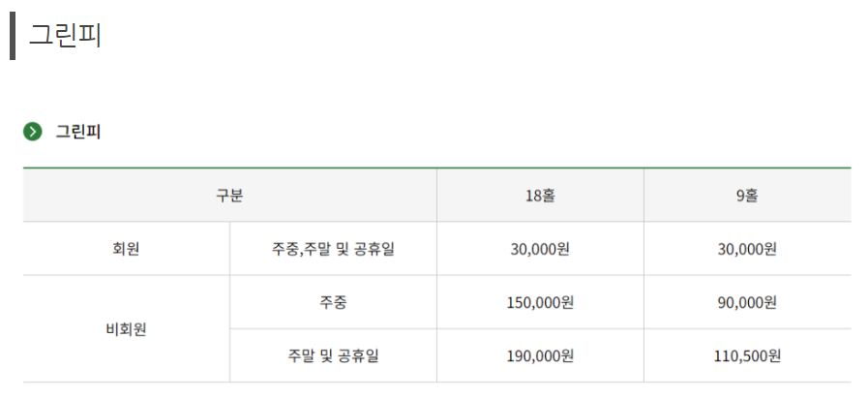Click the 구분 column header
Image resolution: width=868 pixels, height=399 pixels.
point(229,196)
